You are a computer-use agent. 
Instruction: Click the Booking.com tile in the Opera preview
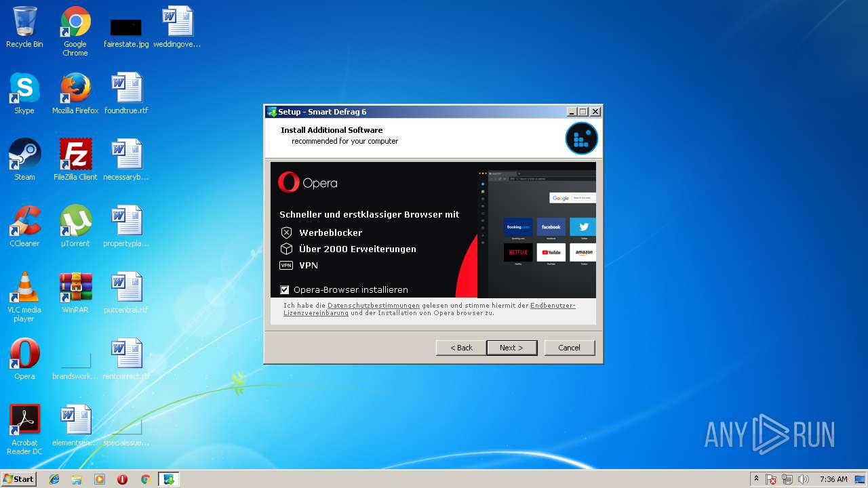(x=518, y=227)
